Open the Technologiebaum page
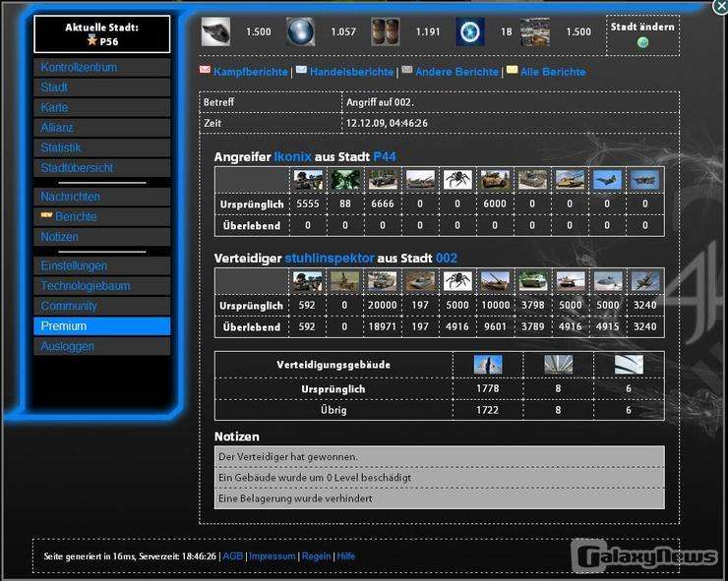 tap(101, 286)
